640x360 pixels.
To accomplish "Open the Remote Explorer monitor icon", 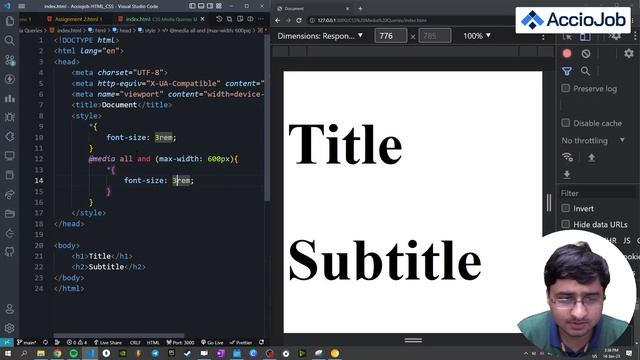I will click(10, 156).
